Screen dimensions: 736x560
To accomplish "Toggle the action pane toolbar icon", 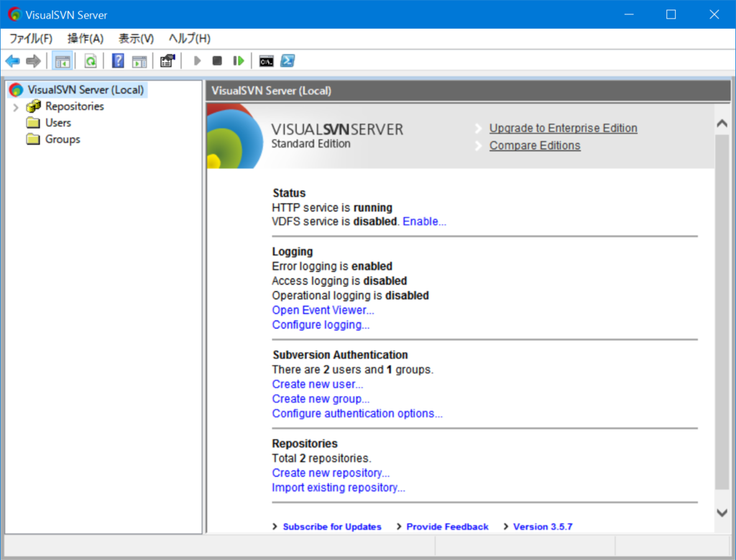I will coord(139,61).
